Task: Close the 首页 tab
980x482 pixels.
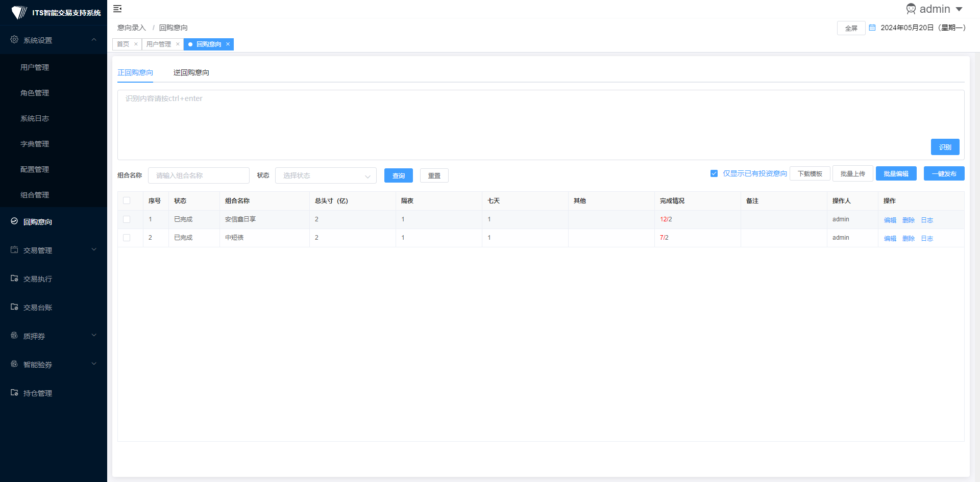Action: tap(136, 44)
